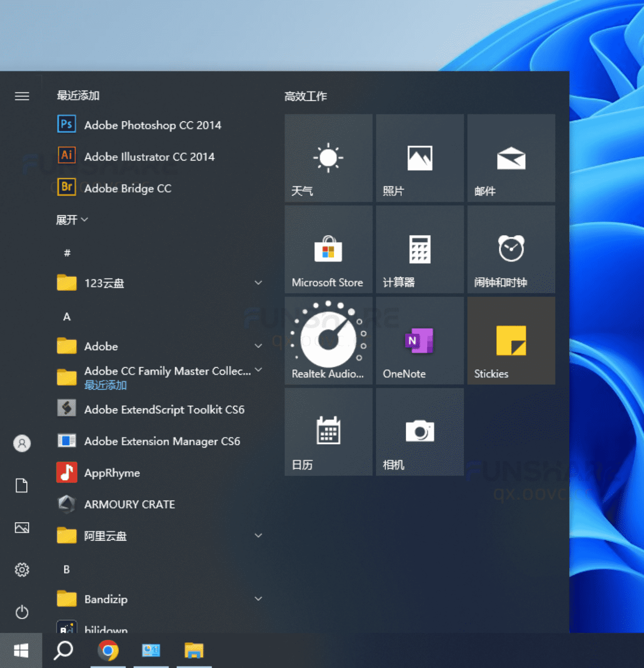Open the 日历 calendar tile
Viewport: 644px width, 668px height.
pos(328,432)
